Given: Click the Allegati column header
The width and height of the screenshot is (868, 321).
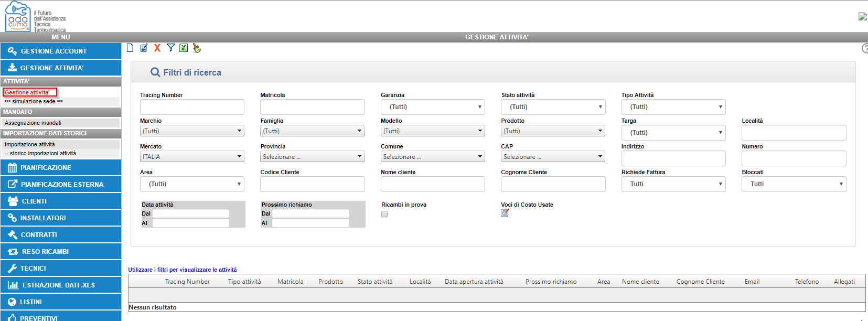Looking at the screenshot, I should click(844, 282).
